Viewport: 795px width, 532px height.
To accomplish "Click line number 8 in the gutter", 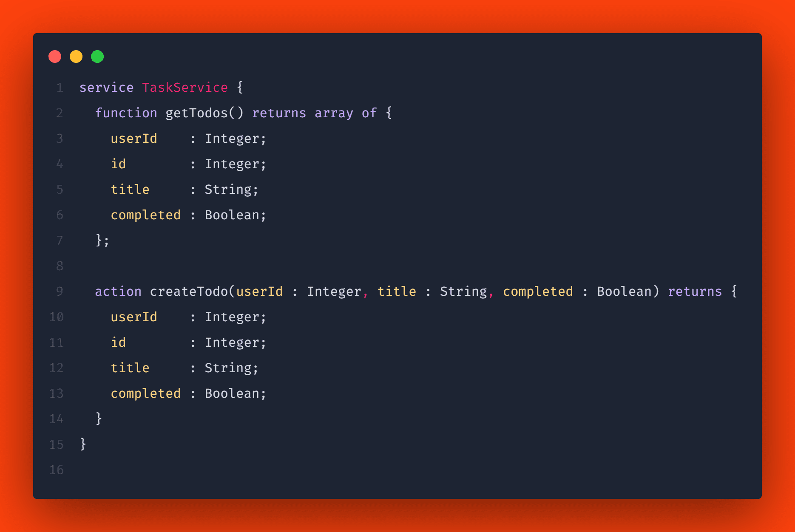I will point(60,266).
